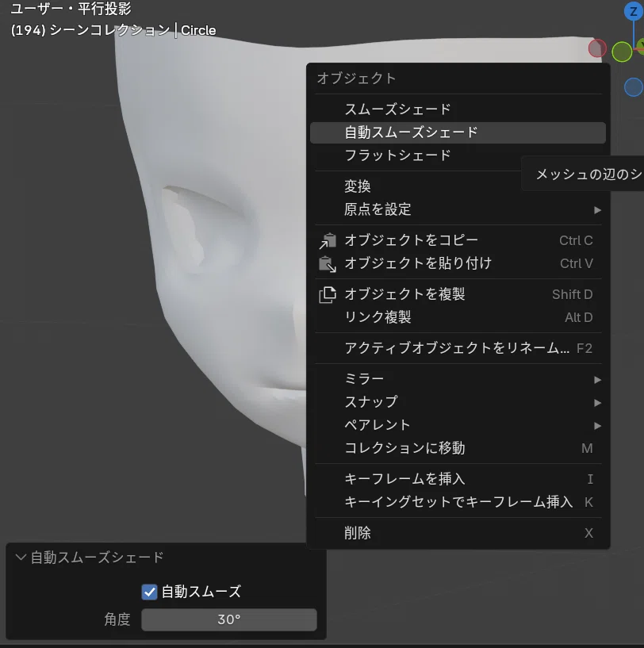Click 削除 to delete the object
Image resolution: width=644 pixels, height=648 pixels.
point(458,533)
